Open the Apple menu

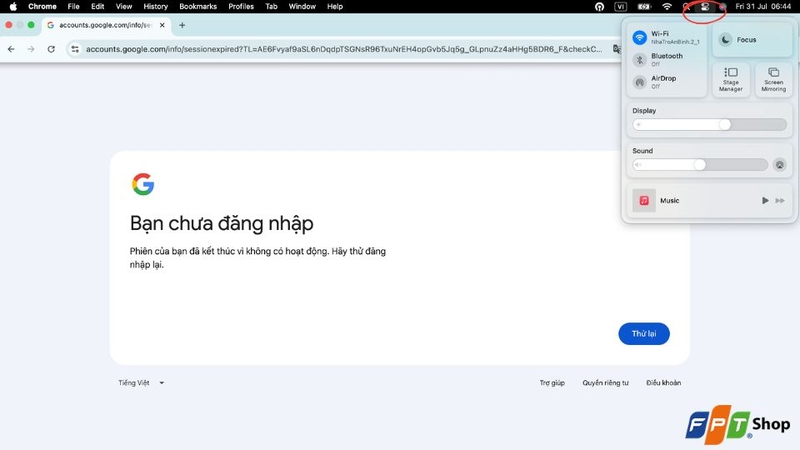coord(13,7)
